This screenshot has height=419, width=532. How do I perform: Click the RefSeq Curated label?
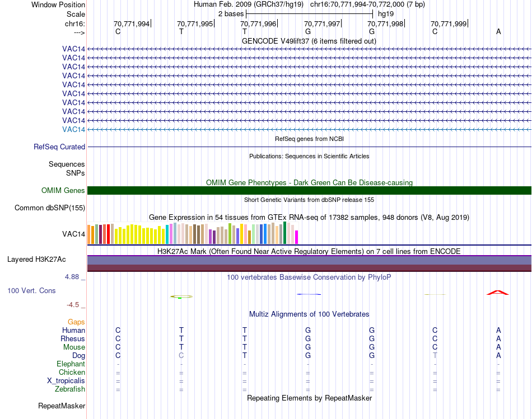[x=59, y=147]
